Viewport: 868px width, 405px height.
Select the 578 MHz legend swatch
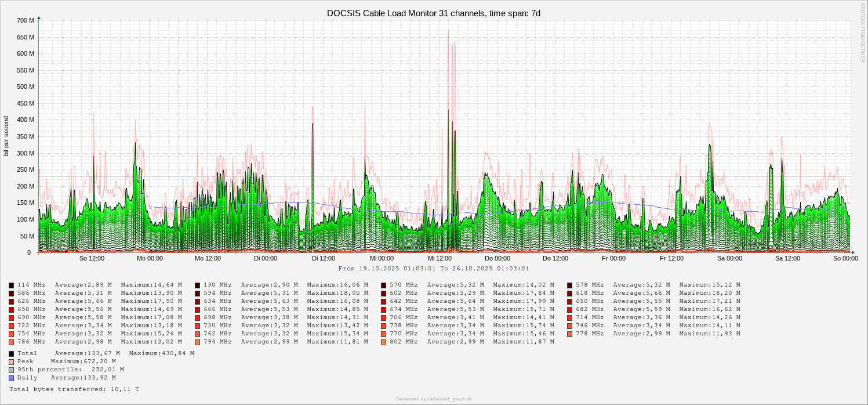(x=570, y=285)
